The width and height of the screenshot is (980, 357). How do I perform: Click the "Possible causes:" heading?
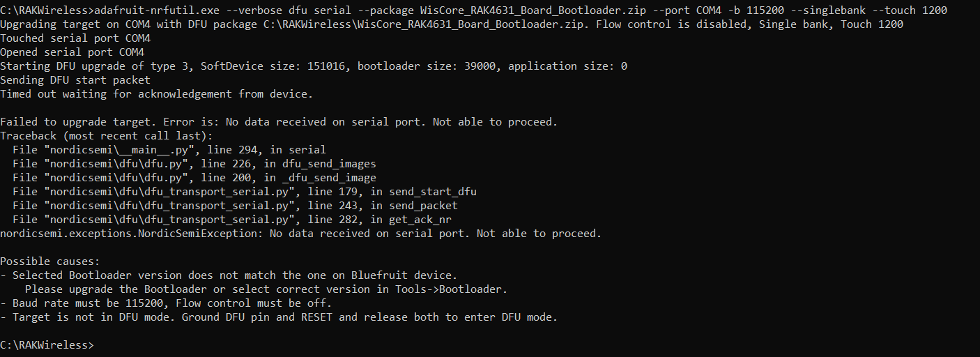coord(50,261)
